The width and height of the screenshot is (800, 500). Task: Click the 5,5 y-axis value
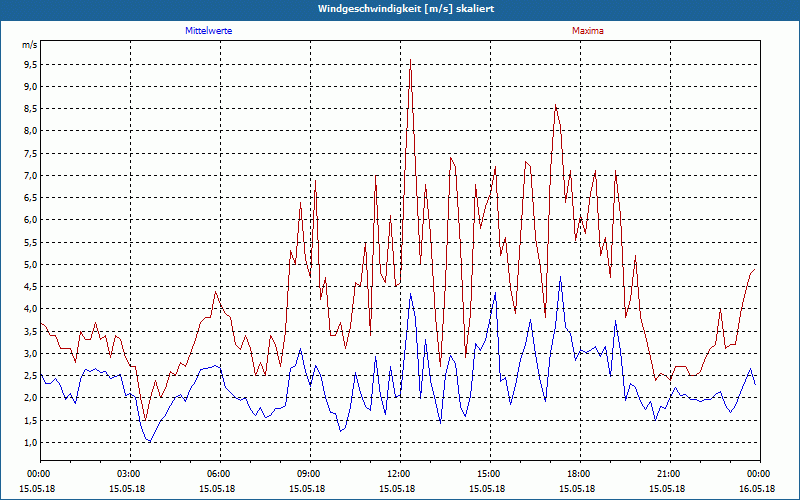[31, 242]
